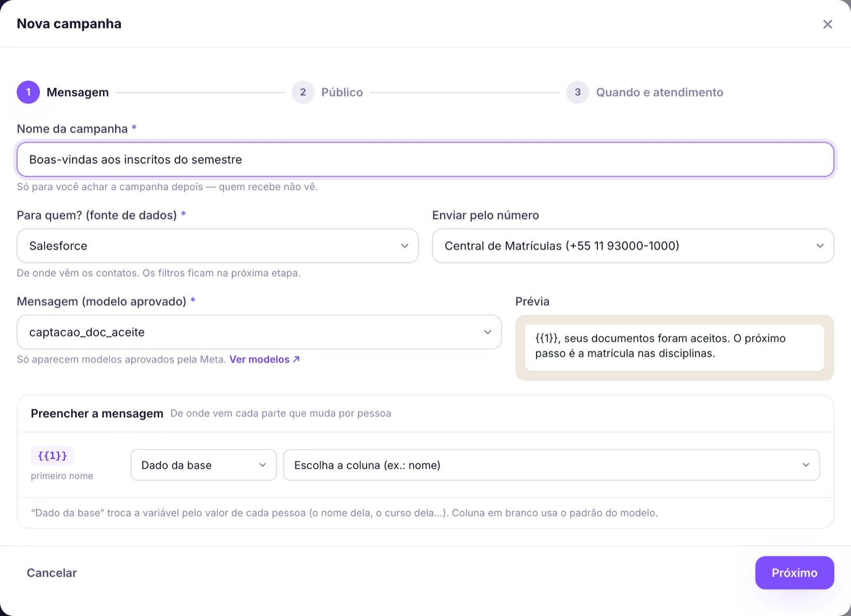
Task: Click the 'primeiro nome' variable label
Action: [x=62, y=476]
